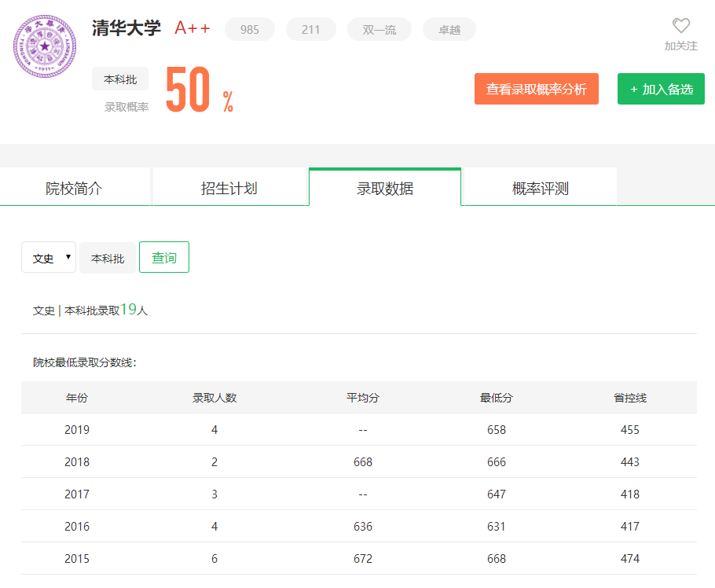Open the 概率评测 tab

click(x=541, y=188)
